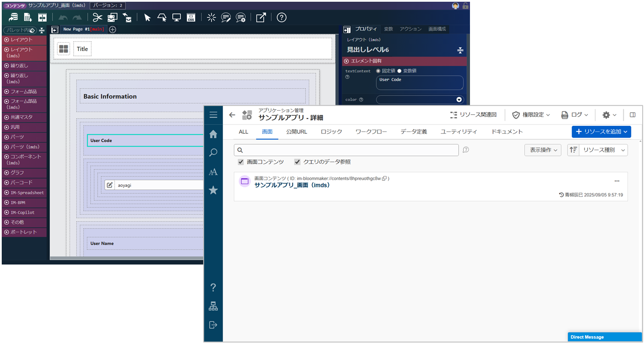This screenshot has height=343, width=644.
Task: Toggle the クエリのデータ参照 checkbox
Action: pos(297,162)
